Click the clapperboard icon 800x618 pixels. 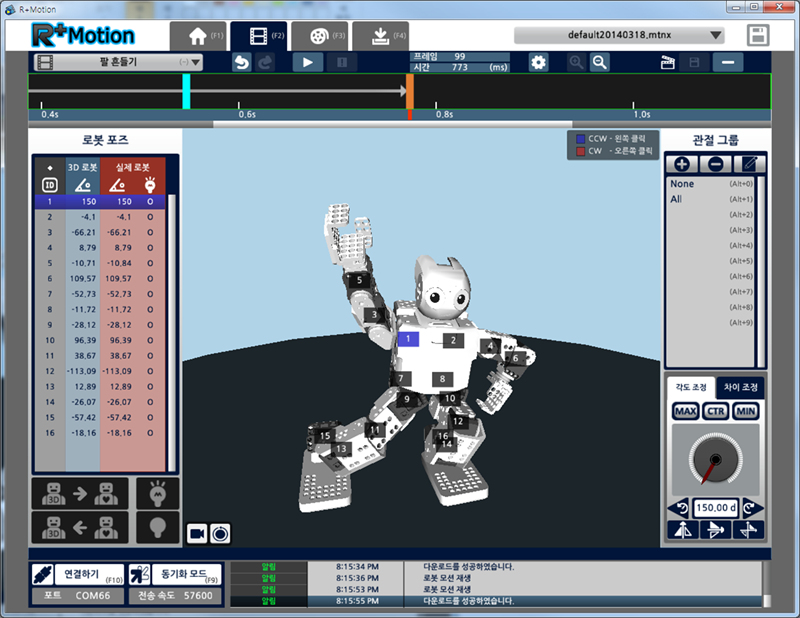[x=667, y=62]
